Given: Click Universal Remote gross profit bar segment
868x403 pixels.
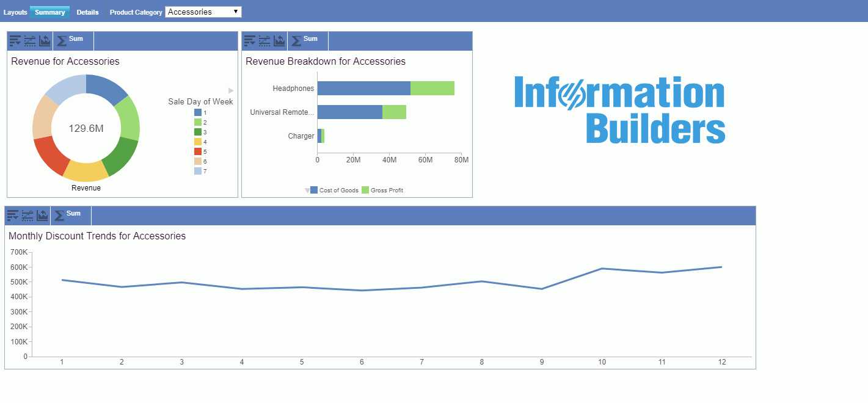Looking at the screenshot, I should [x=394, y=112].
